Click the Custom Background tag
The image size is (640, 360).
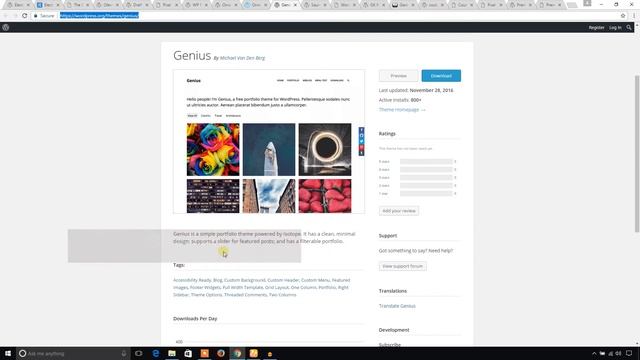244,280
